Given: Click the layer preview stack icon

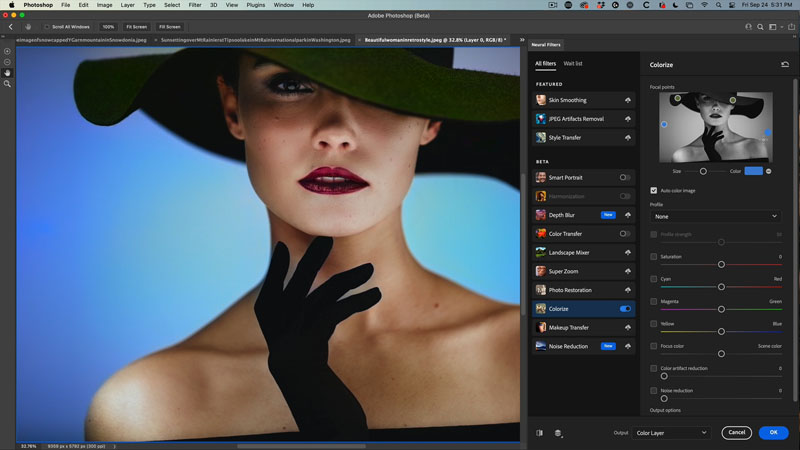Looking at the screenshot, I should pos(558,433).
